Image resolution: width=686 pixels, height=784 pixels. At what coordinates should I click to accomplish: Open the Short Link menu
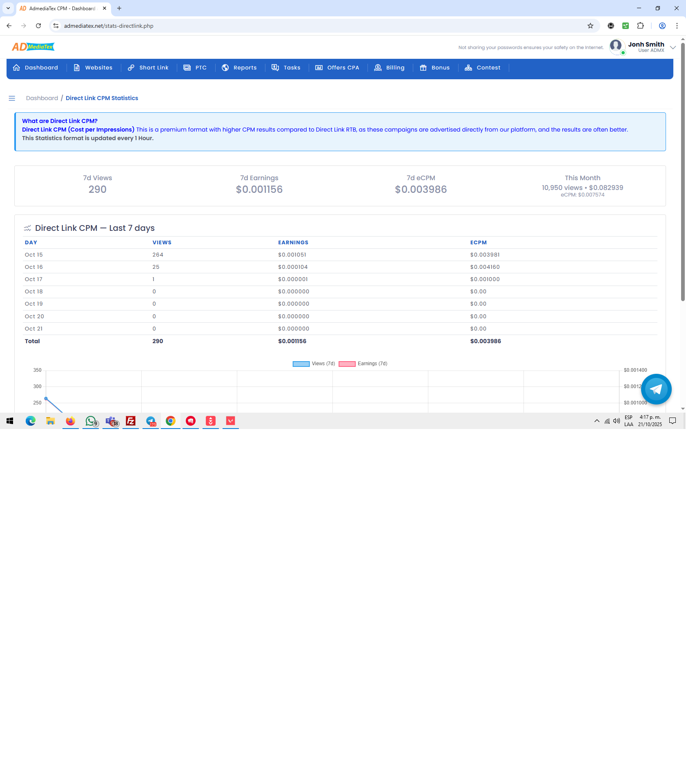click(148, 68)
